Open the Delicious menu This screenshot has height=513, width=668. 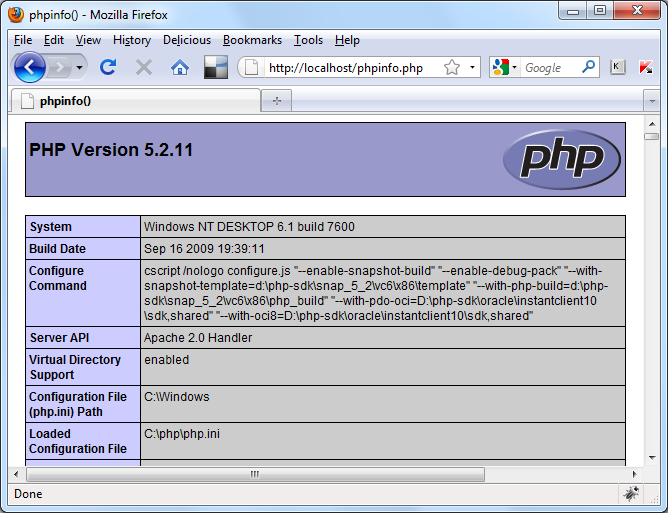click(187, 40)
